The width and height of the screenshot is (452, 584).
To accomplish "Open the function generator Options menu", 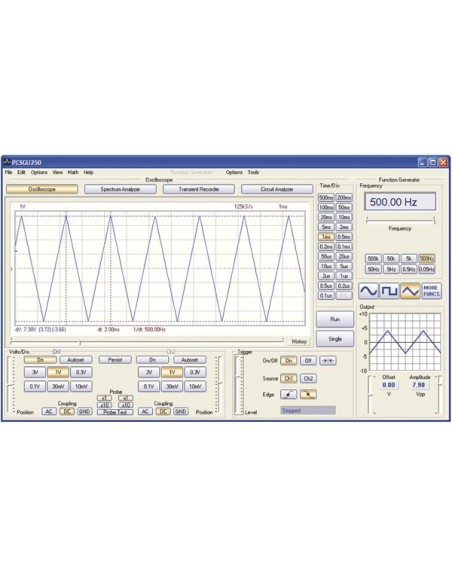I will [x=234, y=172].
